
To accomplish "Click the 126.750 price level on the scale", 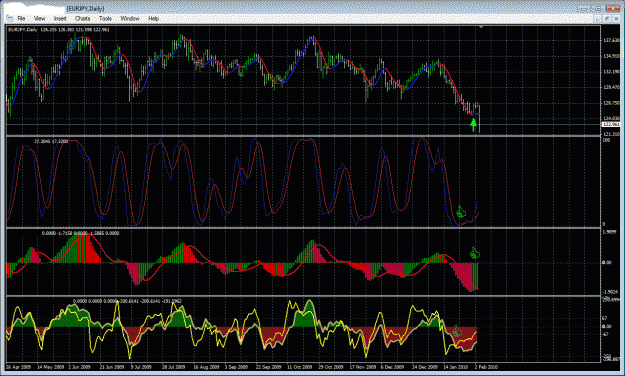I will point(611,103).
